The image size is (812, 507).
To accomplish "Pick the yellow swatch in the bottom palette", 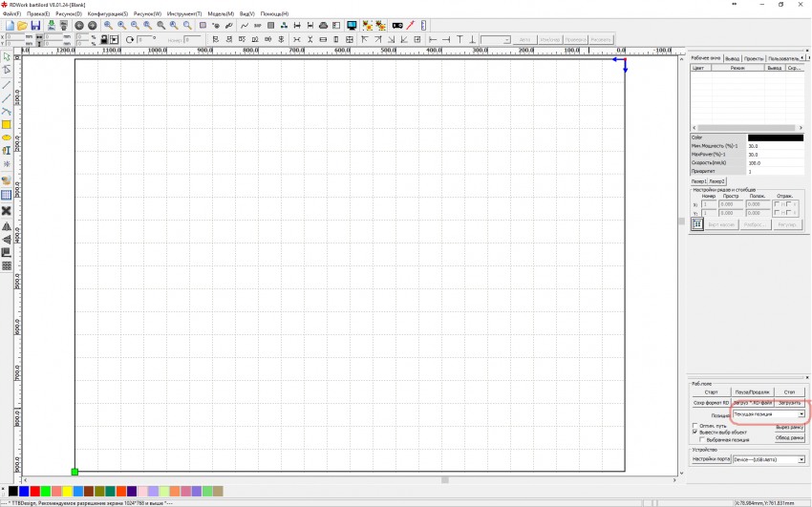I will (x=67, y=491).
